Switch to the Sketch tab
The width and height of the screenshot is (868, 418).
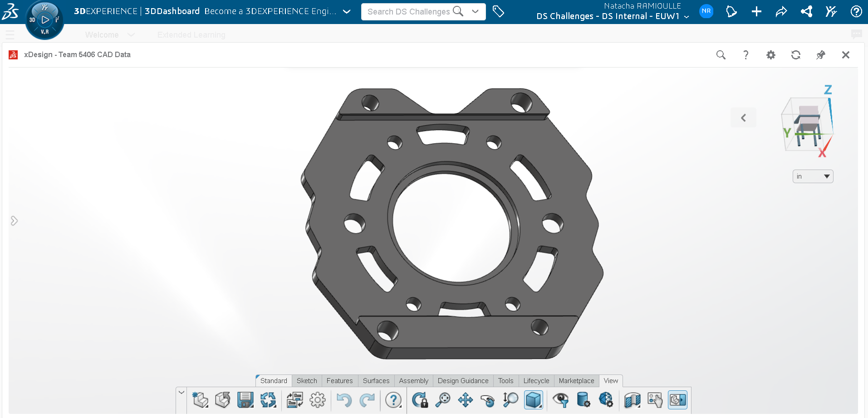[307, 381]
